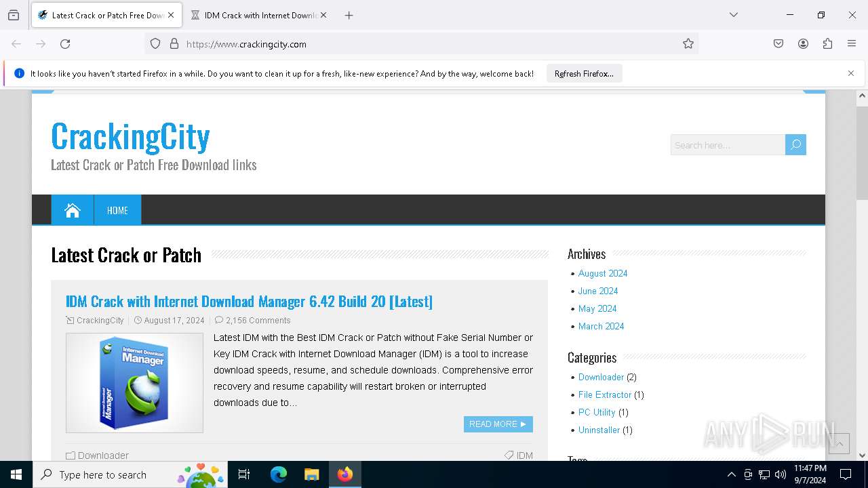Click the scrollbar up arrow
868x488 pixels.
tap(862, 96)
